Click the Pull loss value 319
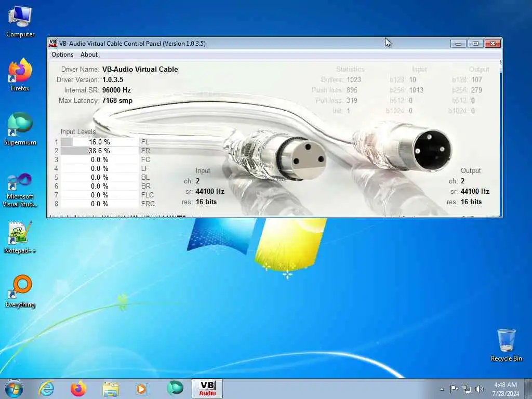532x399 pixels. point(352,100)
